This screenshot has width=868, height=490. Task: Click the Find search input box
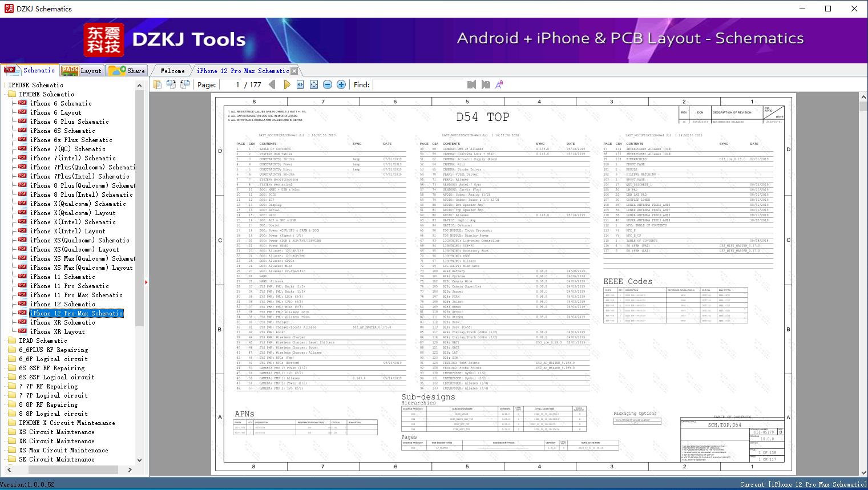coord(418,84)
